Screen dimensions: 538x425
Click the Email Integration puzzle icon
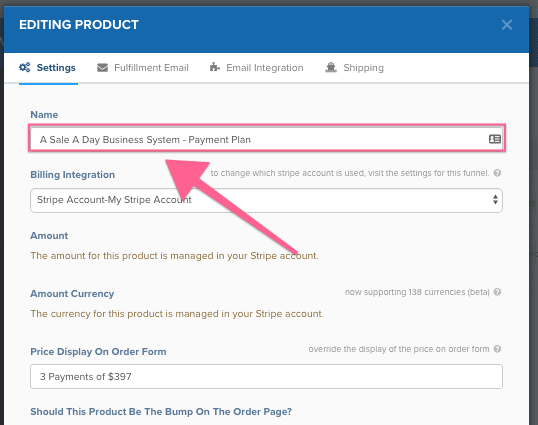[x=215, y=67]
